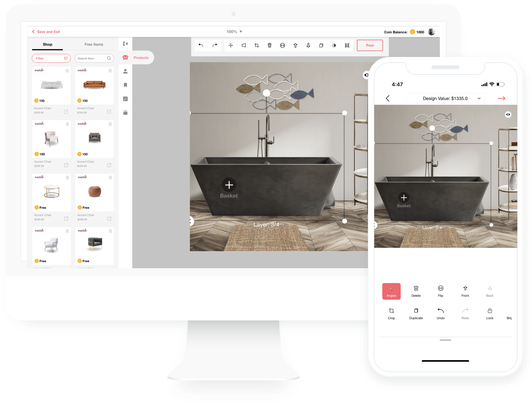Click the Post button on desktop
The height and width of the screenshot is (403, 532).
pyautogui.click(x=370, y=46)
